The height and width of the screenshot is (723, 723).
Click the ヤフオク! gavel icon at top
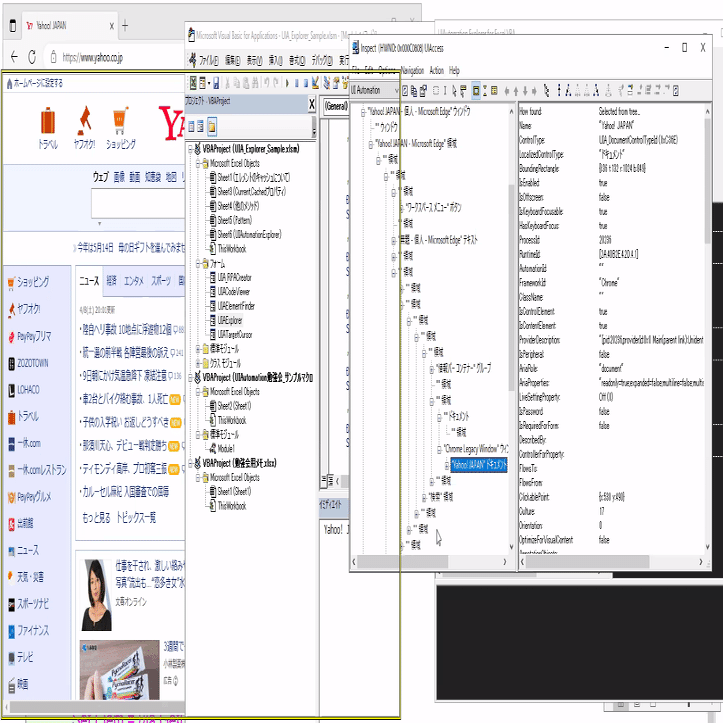tap(84, 120)
